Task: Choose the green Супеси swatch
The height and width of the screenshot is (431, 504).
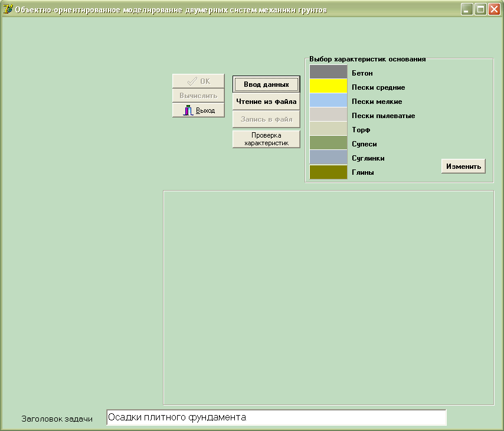Action: point(328,142)
